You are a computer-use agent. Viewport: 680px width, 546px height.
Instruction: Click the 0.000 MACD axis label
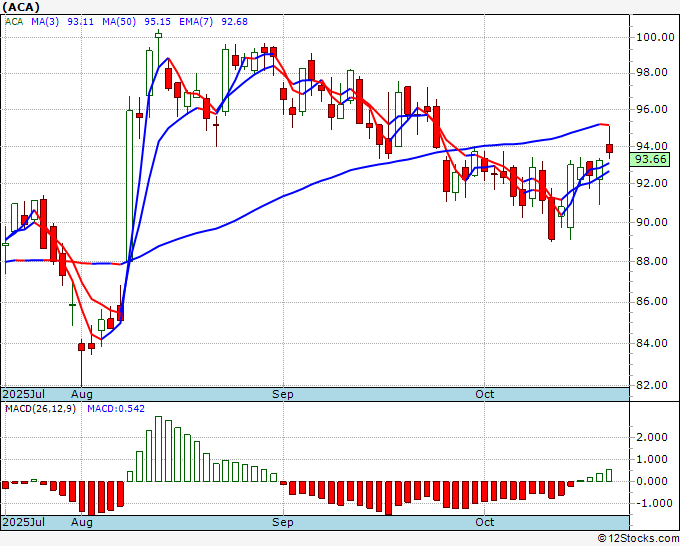click(652, 481)
